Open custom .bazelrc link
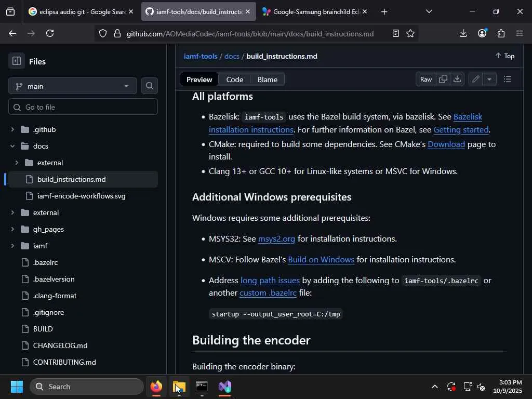The width and height of the screenshot is (532, 399). click(268, 293)
